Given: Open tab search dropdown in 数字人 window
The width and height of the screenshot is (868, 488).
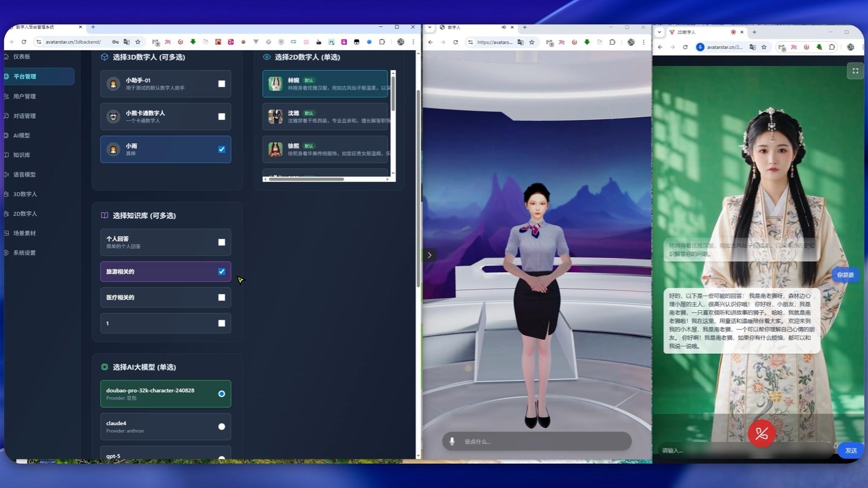Looking at the screenshot, I should (429, 28).
